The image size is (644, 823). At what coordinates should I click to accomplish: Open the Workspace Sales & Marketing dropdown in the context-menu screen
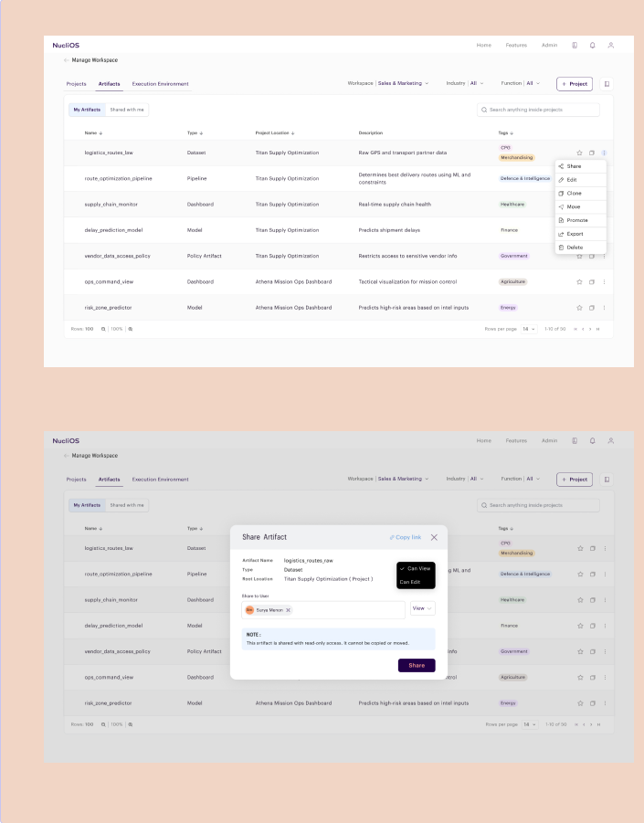(x=388, y=83)
